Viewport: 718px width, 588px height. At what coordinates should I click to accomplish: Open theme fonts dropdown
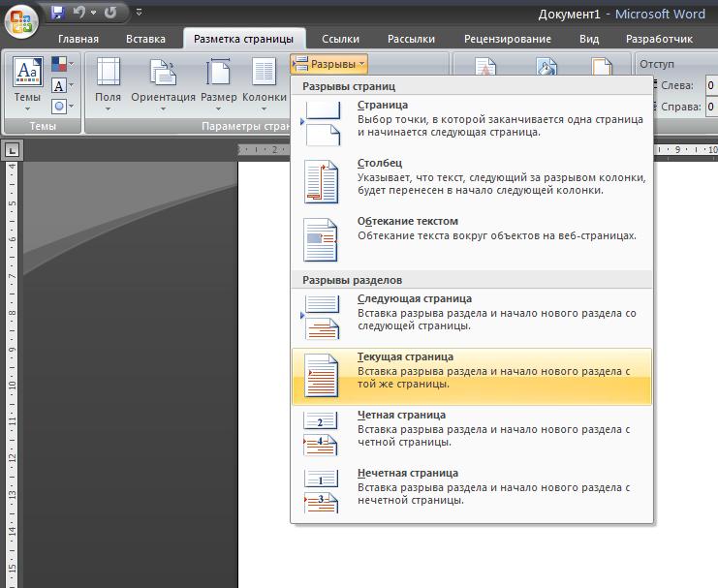point(62,85)
